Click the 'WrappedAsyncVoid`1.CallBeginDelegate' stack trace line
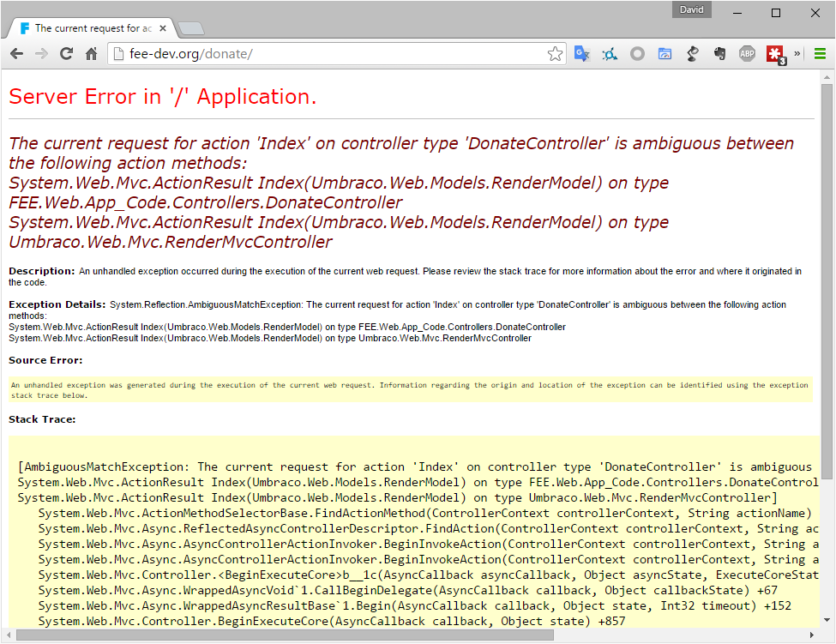 [408, 591]
